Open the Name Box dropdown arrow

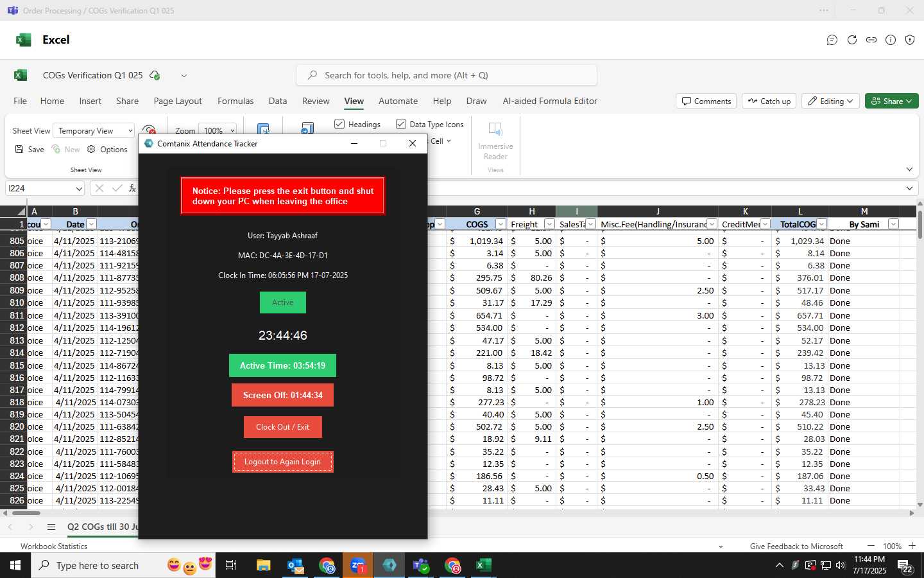[79, 189]
